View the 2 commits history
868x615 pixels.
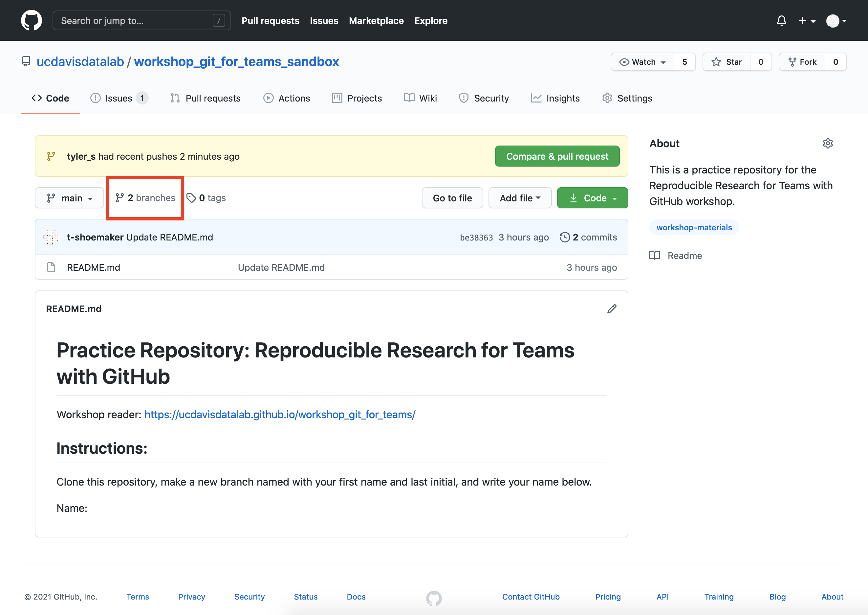pyautogui.click(x=588, y=237)
